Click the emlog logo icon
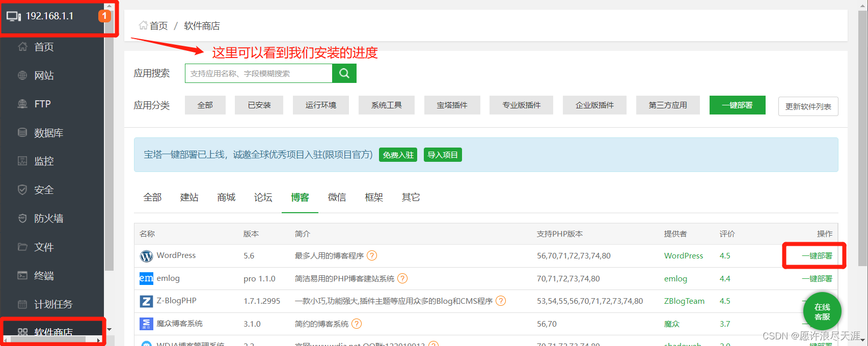 pyautogui.click(x=146, y=278)
